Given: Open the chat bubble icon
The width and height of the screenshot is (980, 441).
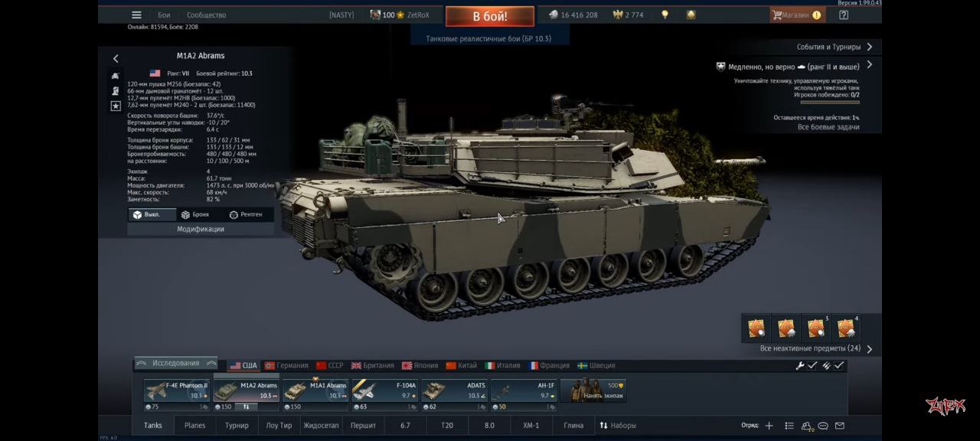Looking at the screenshot, I should pyautogui.click(x=823, y=426).
